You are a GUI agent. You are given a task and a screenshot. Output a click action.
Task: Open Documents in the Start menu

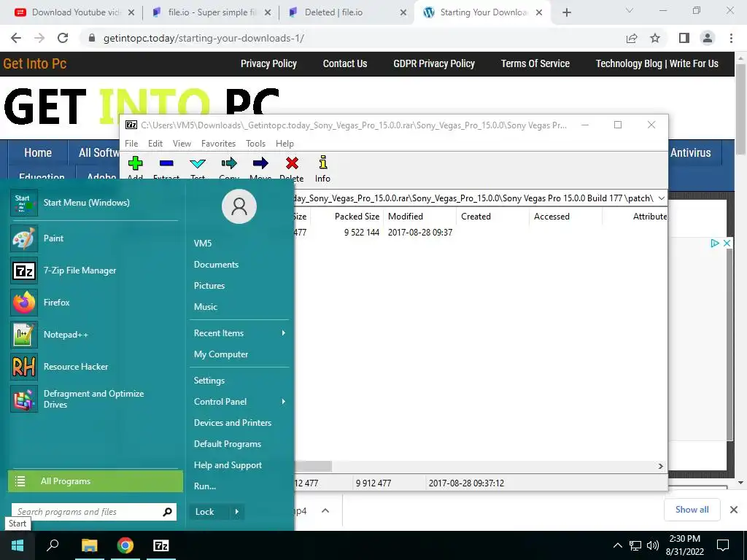coord(216,264)
